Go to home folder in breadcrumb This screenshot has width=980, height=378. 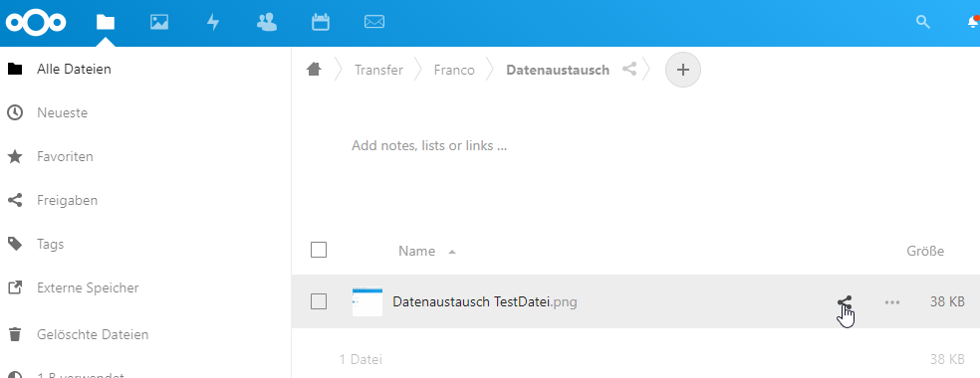[314, 70]
